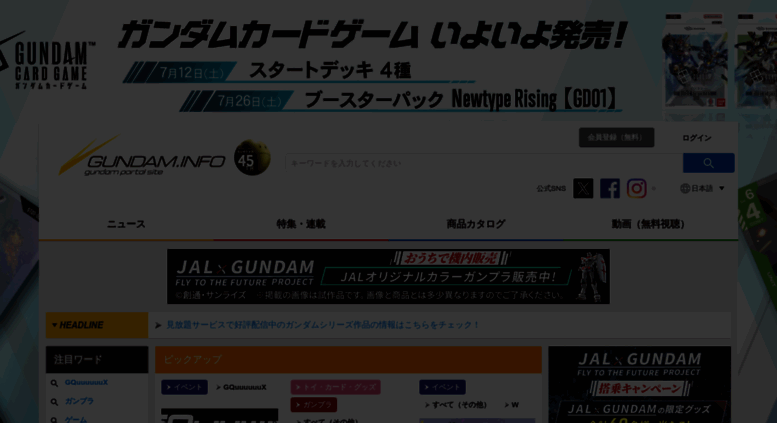Click the スタートデッキ 4種 banner text
Viewport: 777px width, 423px height.
pos(330,70)
